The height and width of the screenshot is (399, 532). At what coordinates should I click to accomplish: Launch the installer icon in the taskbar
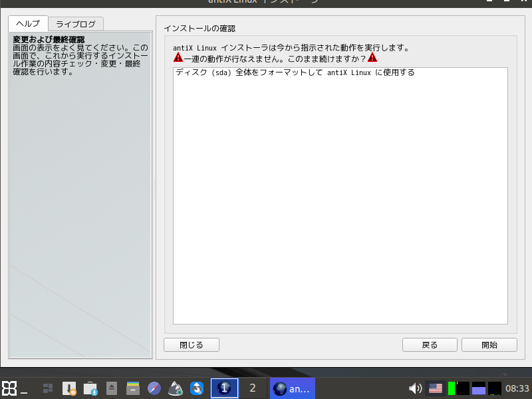coord(69,388)
